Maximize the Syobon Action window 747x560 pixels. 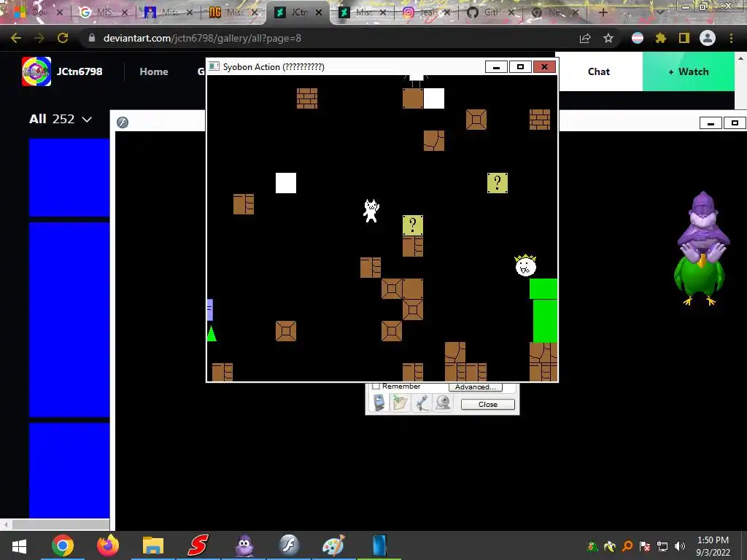pyautogui.click(x=520, y=67)
